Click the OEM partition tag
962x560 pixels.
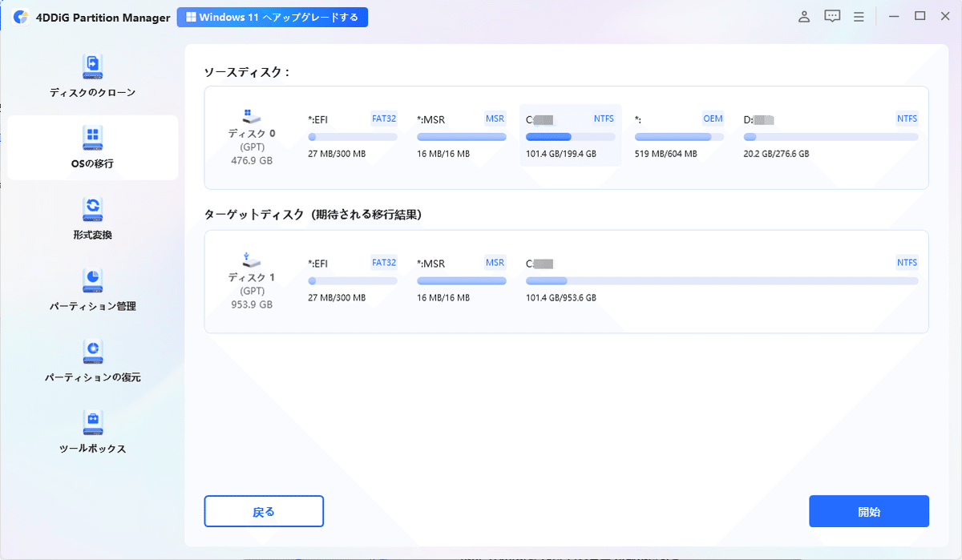(713, 119)
